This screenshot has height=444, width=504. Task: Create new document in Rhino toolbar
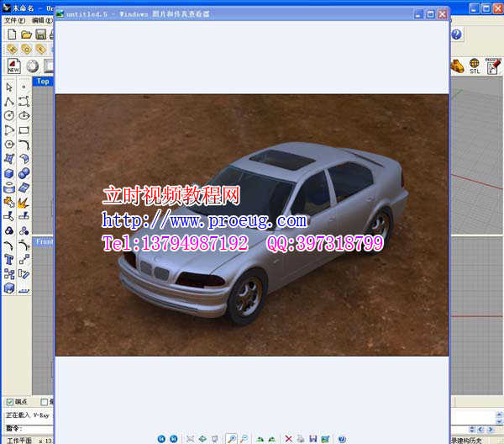click(x=12, y=34)
